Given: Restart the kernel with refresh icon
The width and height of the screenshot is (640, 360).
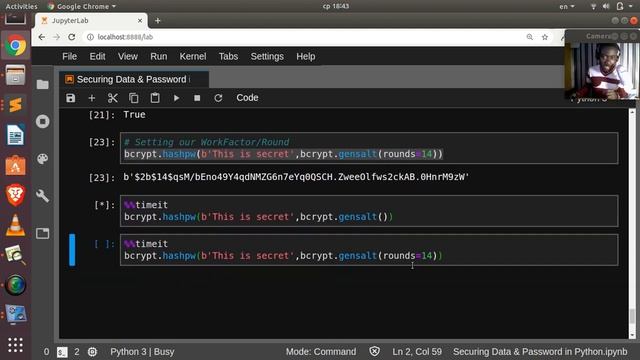Looking at the screenshot, I should 218,98.
